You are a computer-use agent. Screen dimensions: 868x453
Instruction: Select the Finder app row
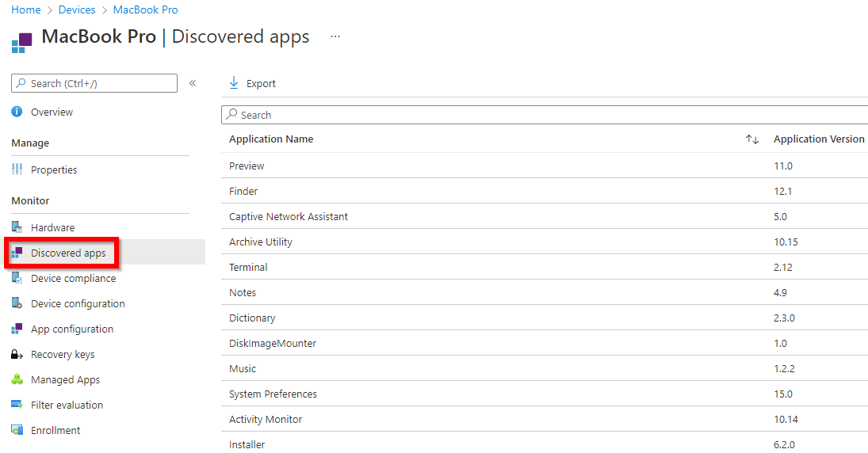point(545,191)
